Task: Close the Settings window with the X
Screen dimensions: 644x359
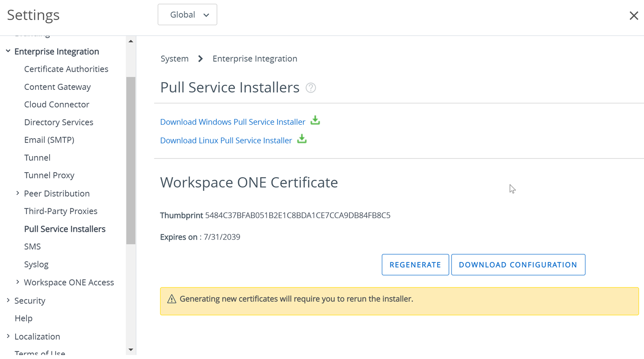Action: click(x=634, y=16)
